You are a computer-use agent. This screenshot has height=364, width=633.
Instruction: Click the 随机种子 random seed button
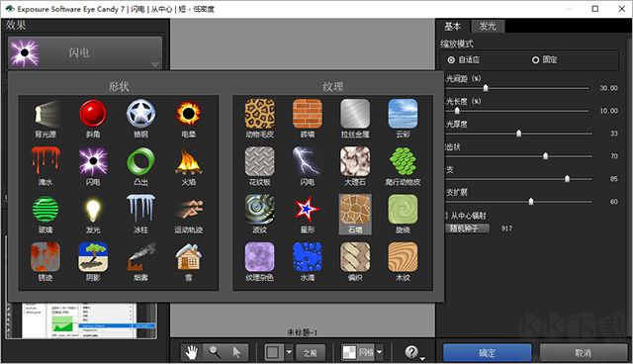tap(467, 228)
